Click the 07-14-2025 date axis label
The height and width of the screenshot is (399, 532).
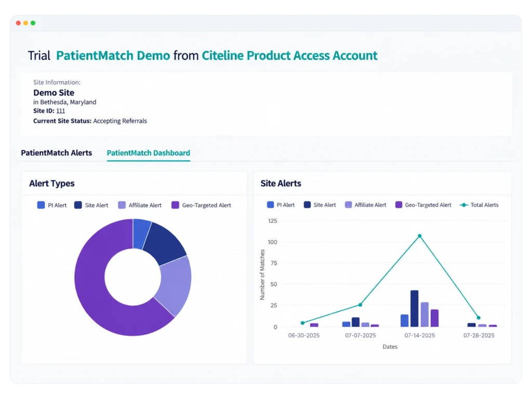(x=420, y=335)
